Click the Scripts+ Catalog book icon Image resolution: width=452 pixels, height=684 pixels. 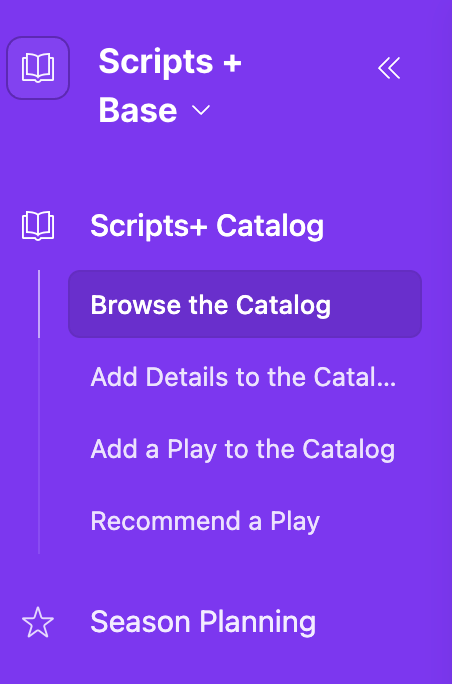click(x=38, y=226)
